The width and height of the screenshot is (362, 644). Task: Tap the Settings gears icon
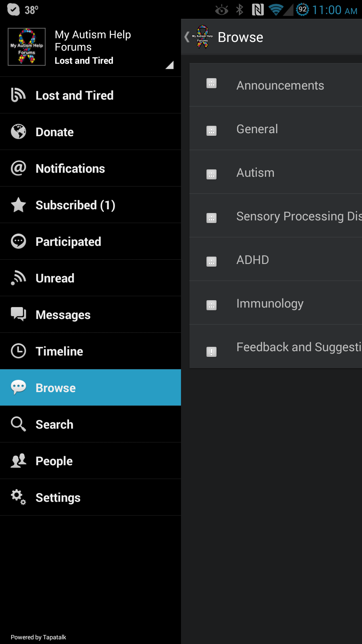[x=18, y=497]
